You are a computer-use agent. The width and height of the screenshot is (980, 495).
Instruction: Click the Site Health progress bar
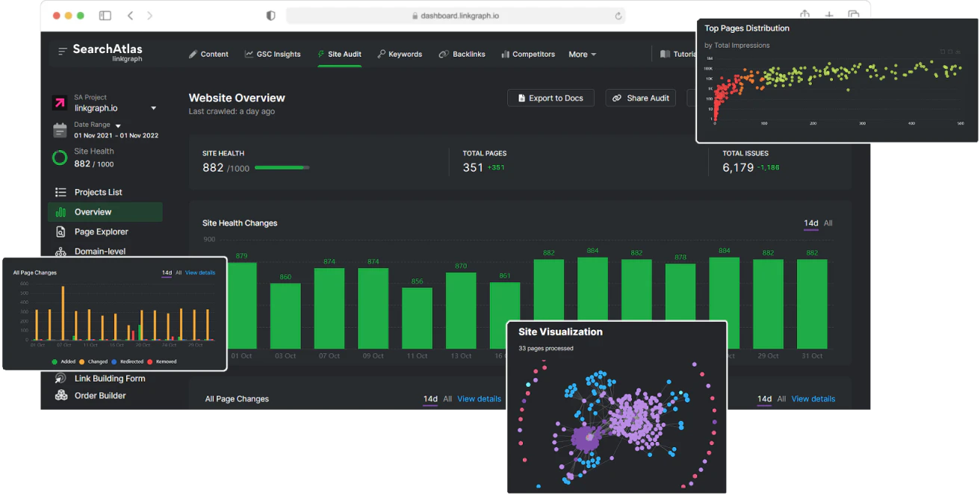tap(282, 167)
